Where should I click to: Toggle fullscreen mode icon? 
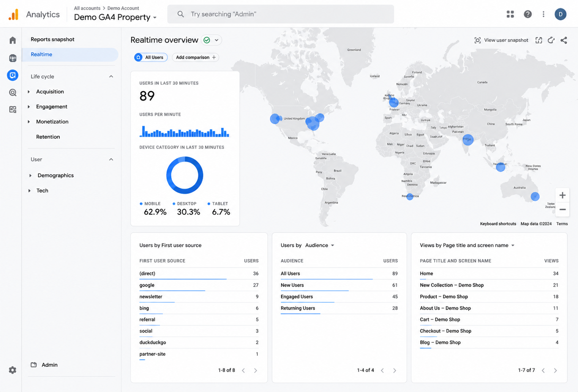coord(539,40)
